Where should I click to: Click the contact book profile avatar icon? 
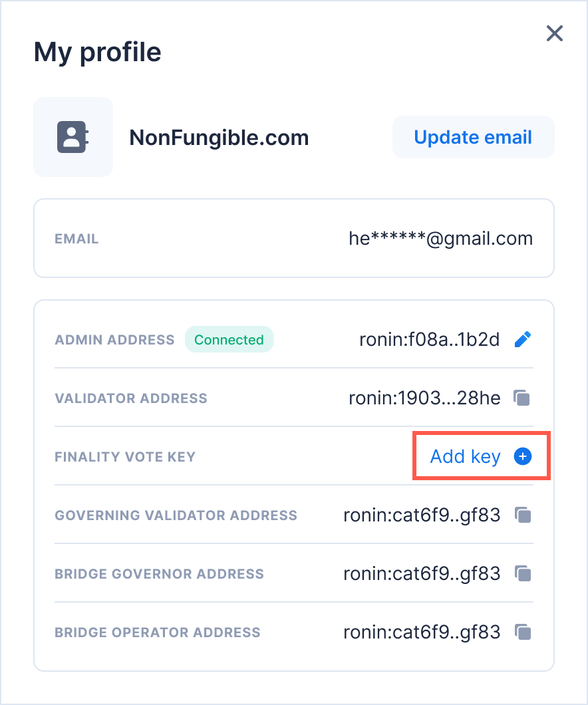tap(73, 137)
